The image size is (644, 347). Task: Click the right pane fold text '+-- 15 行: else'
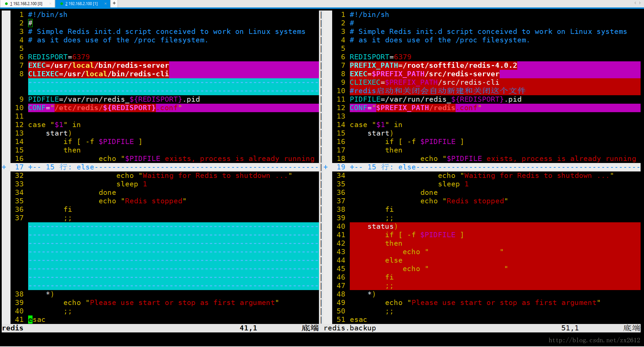383,167
